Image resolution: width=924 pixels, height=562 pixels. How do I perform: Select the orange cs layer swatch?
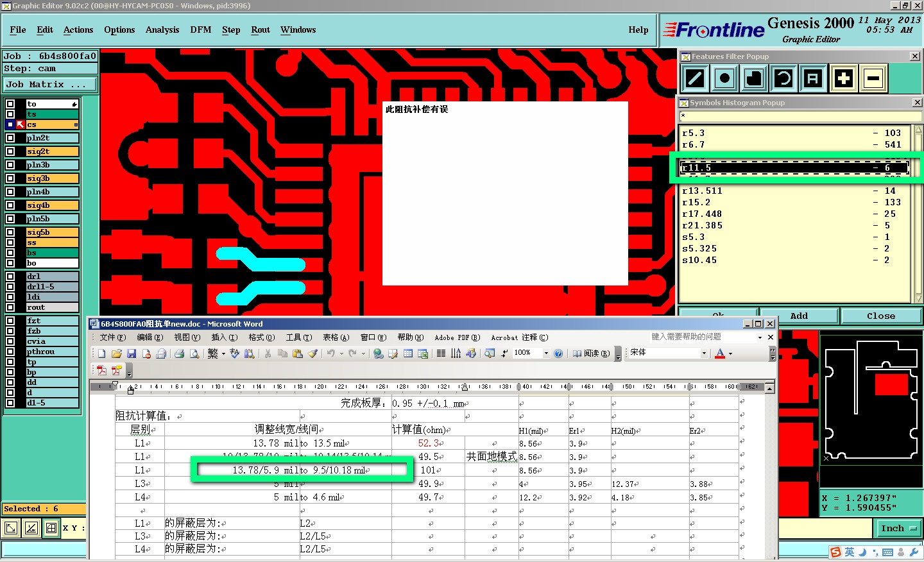click(x=52, y=124)
